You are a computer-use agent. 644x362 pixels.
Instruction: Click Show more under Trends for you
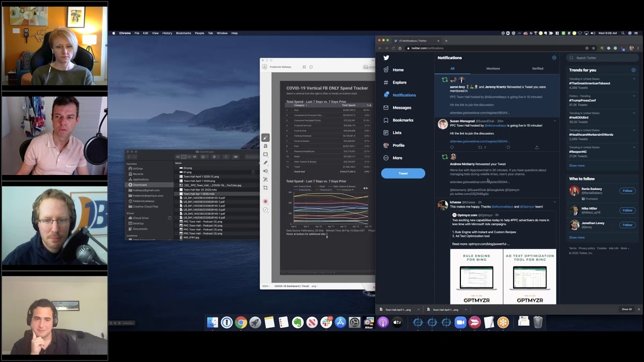577,165
